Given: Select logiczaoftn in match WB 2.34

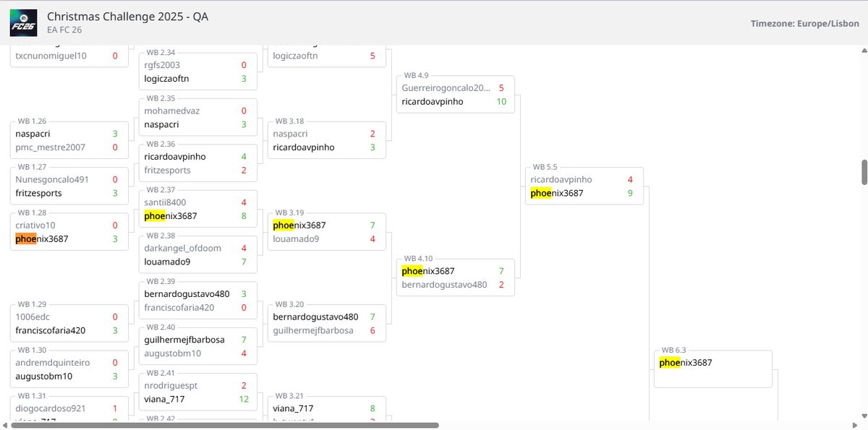Looking at the screenshot, I should [166, 79].
